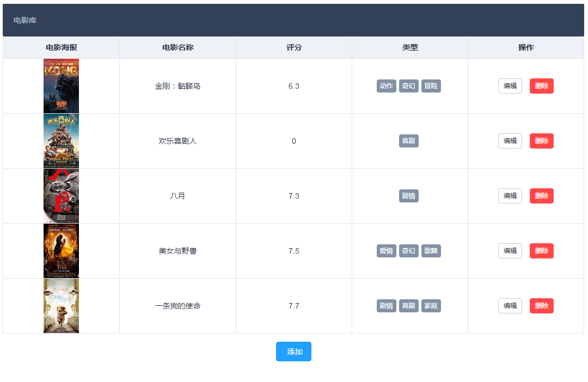Image resolution: width=588 pixels, height=382 pixels.
Task: Select the 剧情 tag on 八月
Action: click(x=409, y=195)
